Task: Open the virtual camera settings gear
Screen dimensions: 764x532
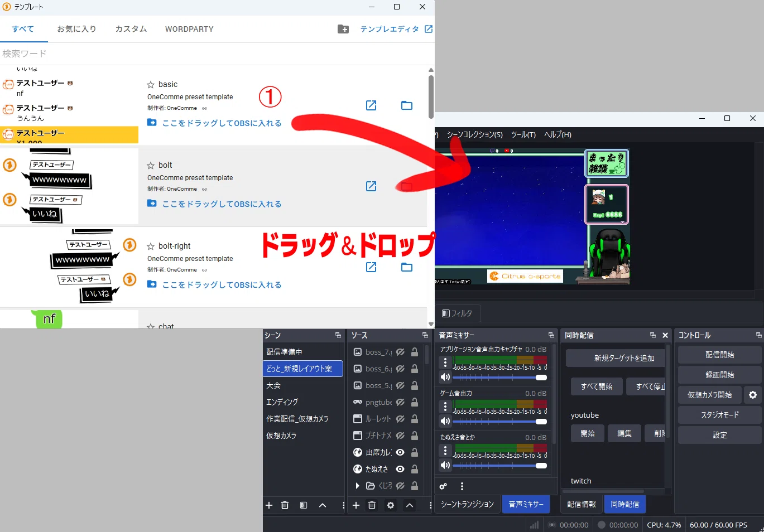Action: pyautogui.click(x=753, y=395)
